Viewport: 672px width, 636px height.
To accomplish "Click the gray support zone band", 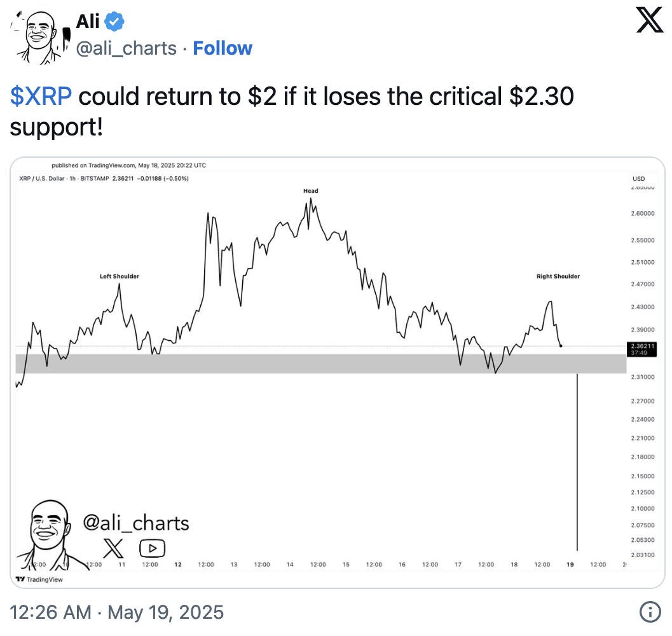I will pos(321,364).
